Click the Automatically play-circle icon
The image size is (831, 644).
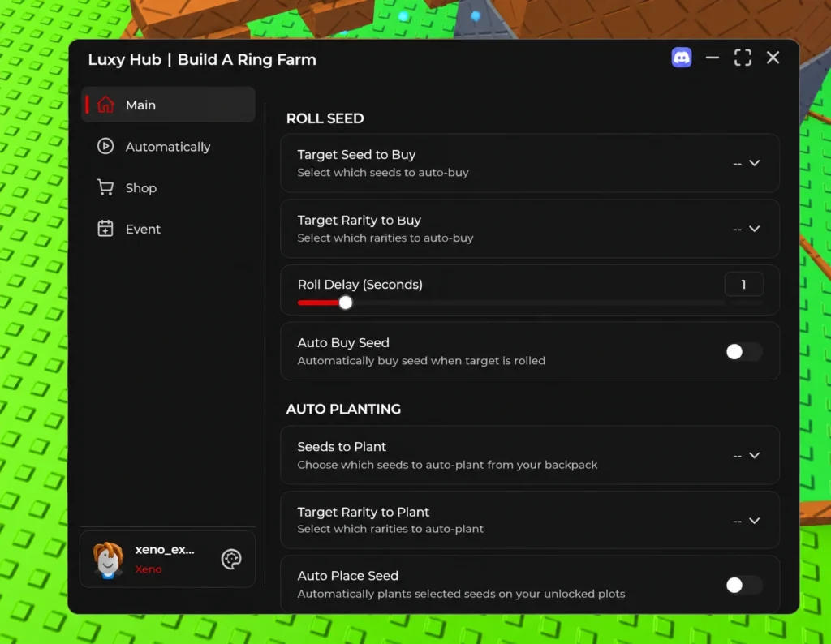105,146
